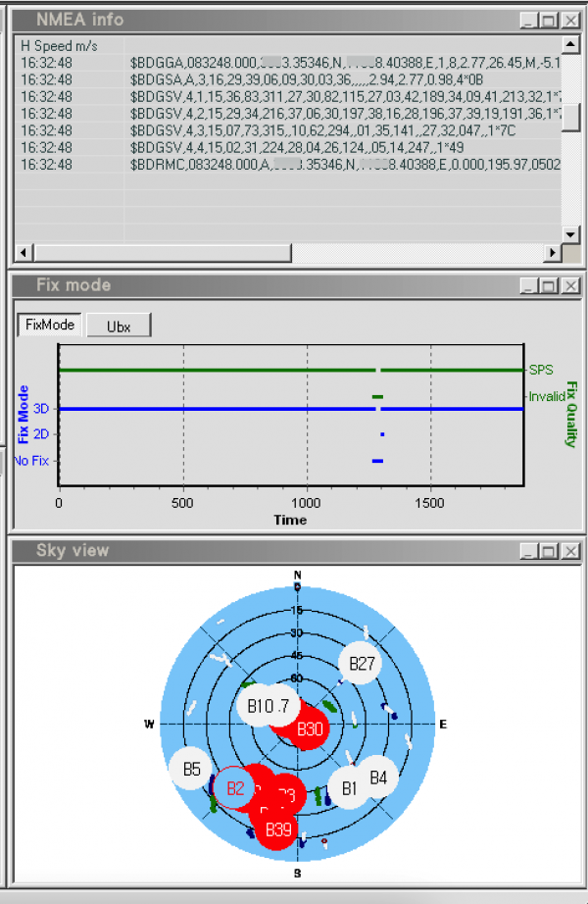Click satellite B10 in Sky view
The image size is (588, 904).
coord(260,706)
